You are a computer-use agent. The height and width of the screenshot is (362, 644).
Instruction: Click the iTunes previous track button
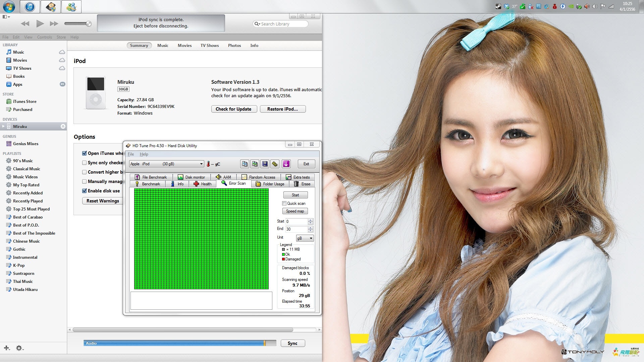25,24
